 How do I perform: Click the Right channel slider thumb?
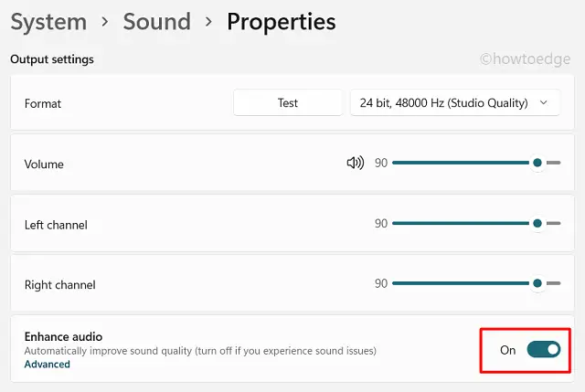click(x=537, y=283)
